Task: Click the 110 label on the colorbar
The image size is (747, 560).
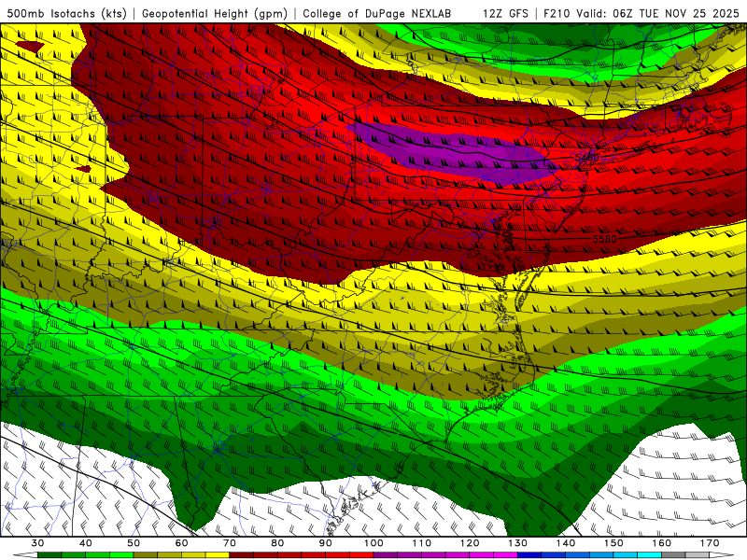Action: 422,543
